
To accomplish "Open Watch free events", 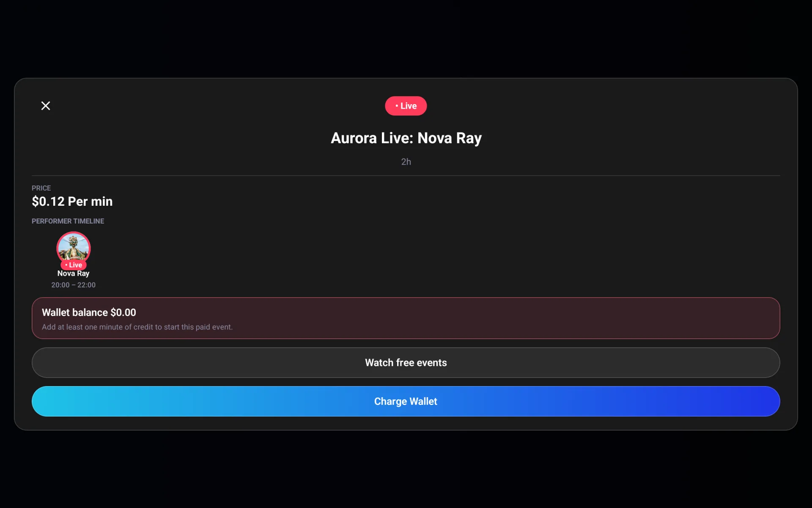I will (x=406, y=363).
